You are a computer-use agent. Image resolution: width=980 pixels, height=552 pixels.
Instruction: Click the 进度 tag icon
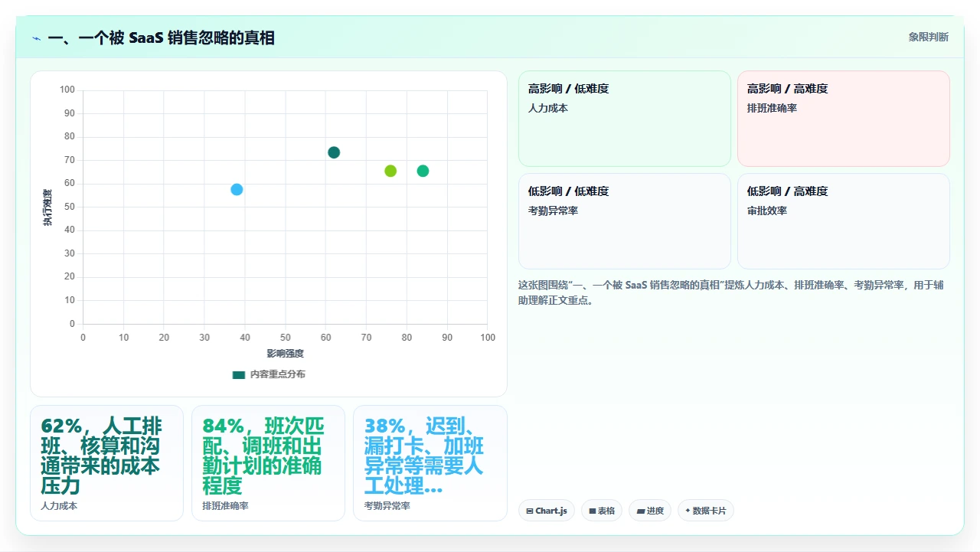tap(640, 511)
